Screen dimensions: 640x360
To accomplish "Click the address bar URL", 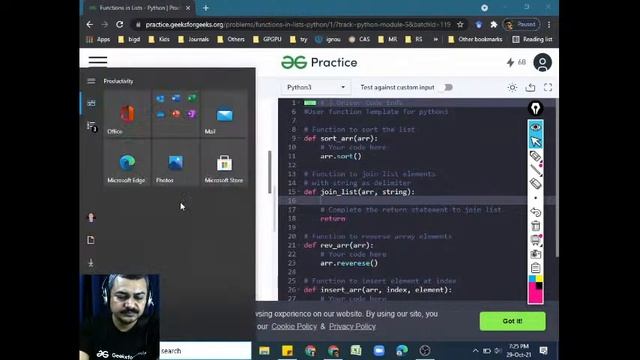I will (298, 24).
